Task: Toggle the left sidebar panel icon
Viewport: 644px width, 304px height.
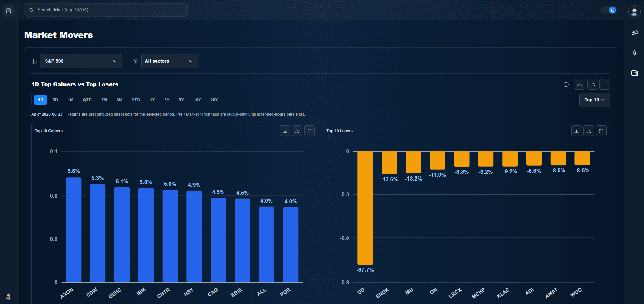Action: (9, 11)
